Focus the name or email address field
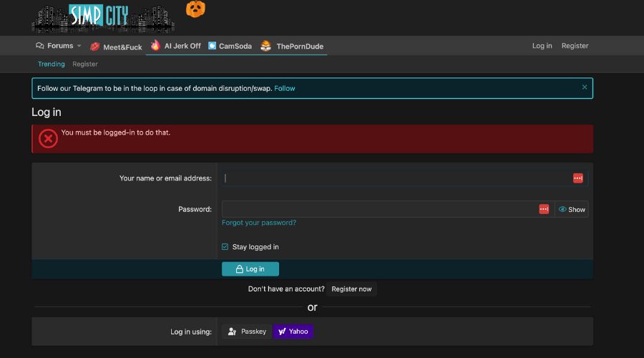 click(x=397, y=178)
